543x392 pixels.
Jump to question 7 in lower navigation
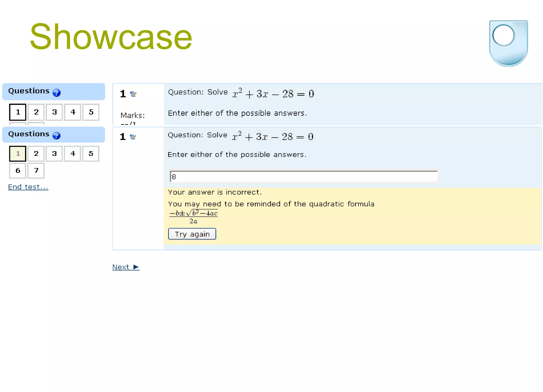pos(36,171)
